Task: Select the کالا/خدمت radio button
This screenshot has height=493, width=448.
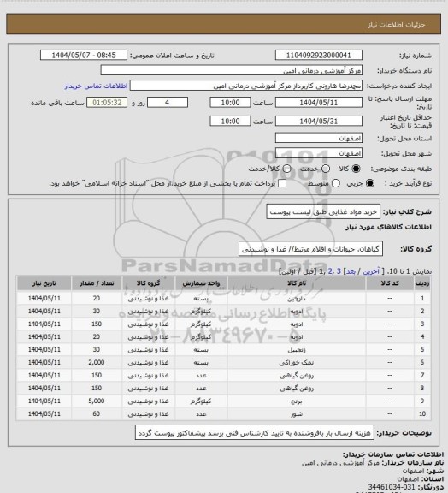Action: click(x=286, y=169)
